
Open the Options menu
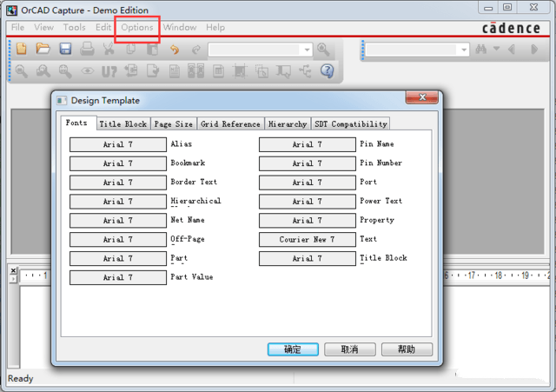[x=137, y=27]
